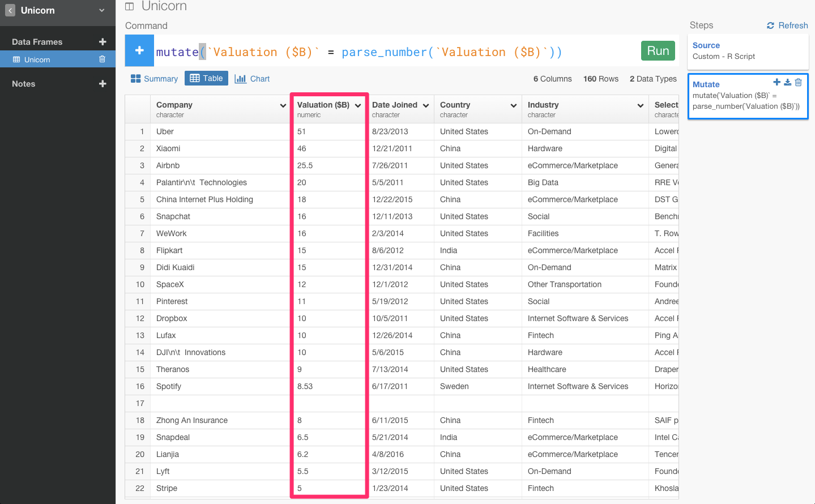This screenshot has width=815, height=504.
Task: Select the Source step card
Action: [x=748, y=51]
